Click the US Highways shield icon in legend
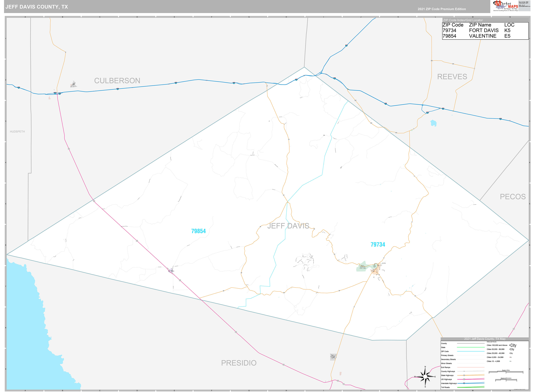The height and width of the screenshot is (392, 535). tap(464, 379)
